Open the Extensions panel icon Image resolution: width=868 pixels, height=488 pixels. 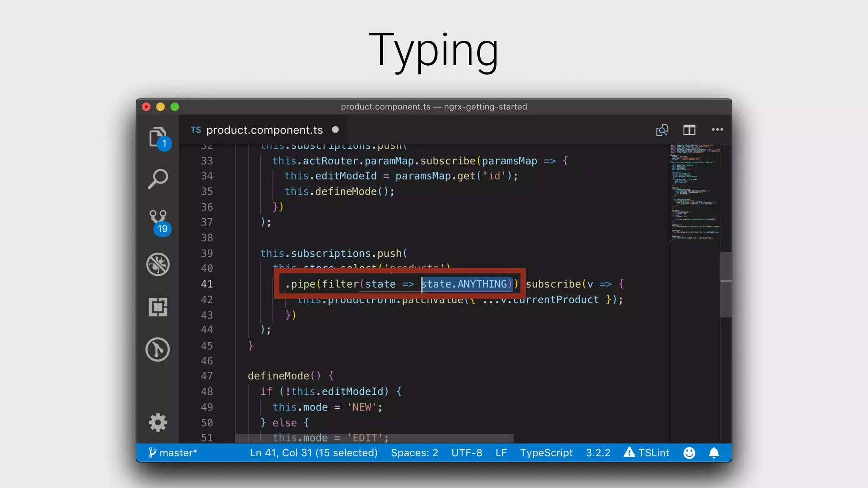(x=158, y=307)
